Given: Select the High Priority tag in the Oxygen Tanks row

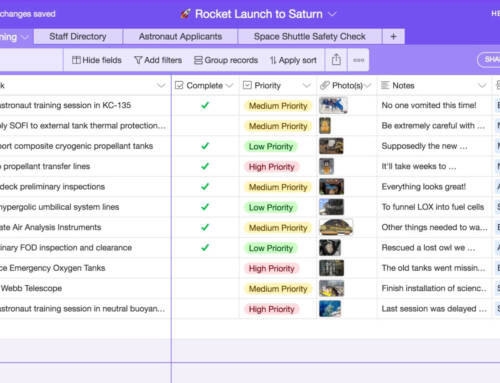Looking at the screenshot, I should [271, 268].
